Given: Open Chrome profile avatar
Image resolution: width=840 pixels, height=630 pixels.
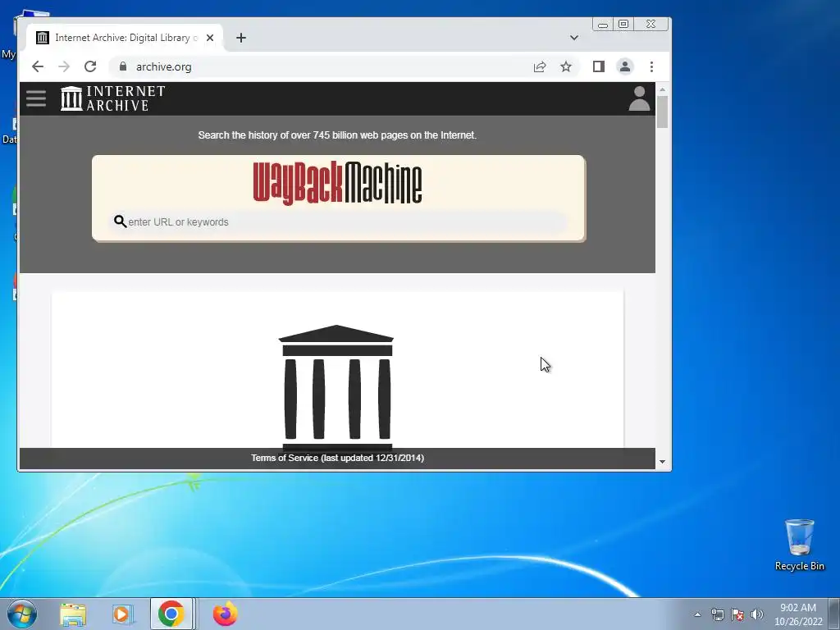Looking at the screenshot, I should (624, 66).
